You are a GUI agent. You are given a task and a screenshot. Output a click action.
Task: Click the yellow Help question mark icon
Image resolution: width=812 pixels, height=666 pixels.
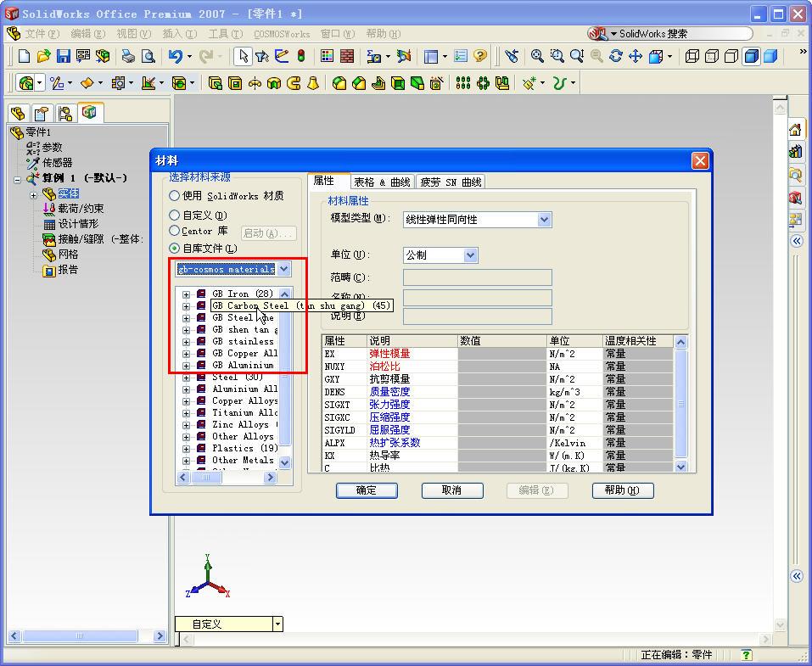(480, 56)
